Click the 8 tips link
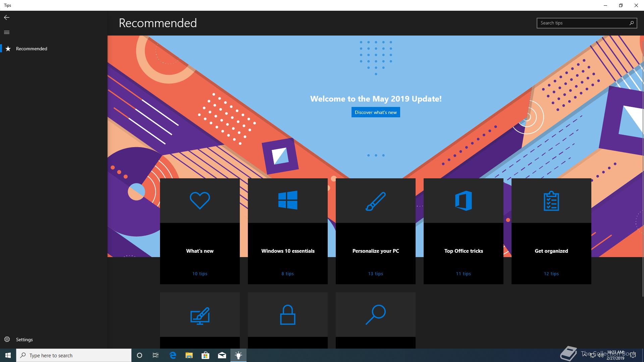Image resolution: width=644 pixels, height=362 pixels. [x=288, y=274]
